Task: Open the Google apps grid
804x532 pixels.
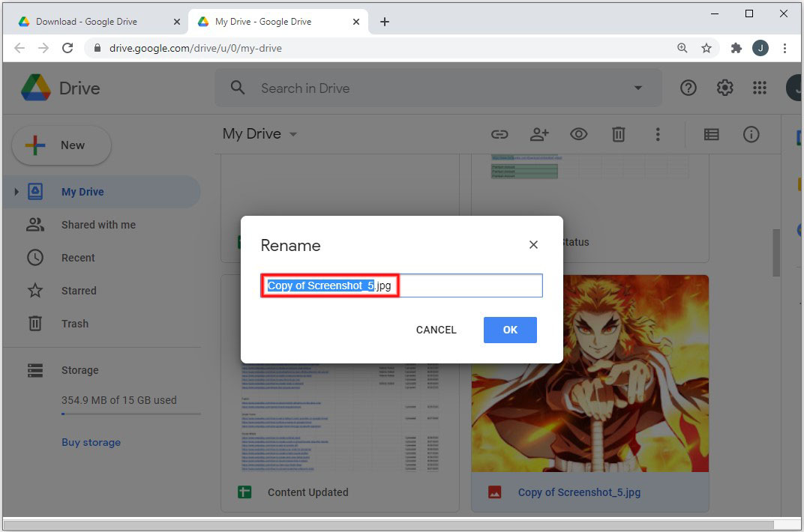Action: pos(760,88)
